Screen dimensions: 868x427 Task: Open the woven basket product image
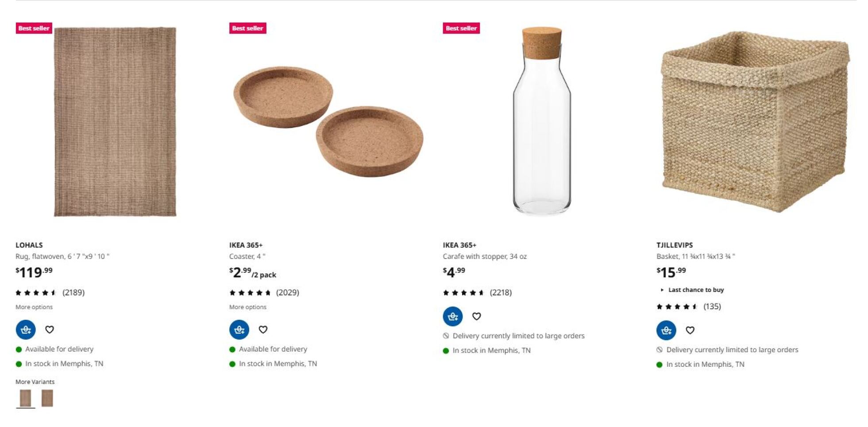tap(755, 122)
